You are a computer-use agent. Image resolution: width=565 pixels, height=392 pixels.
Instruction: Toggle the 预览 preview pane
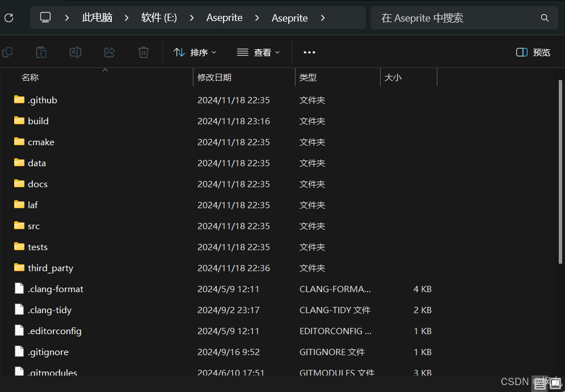(x=533, y=52)
